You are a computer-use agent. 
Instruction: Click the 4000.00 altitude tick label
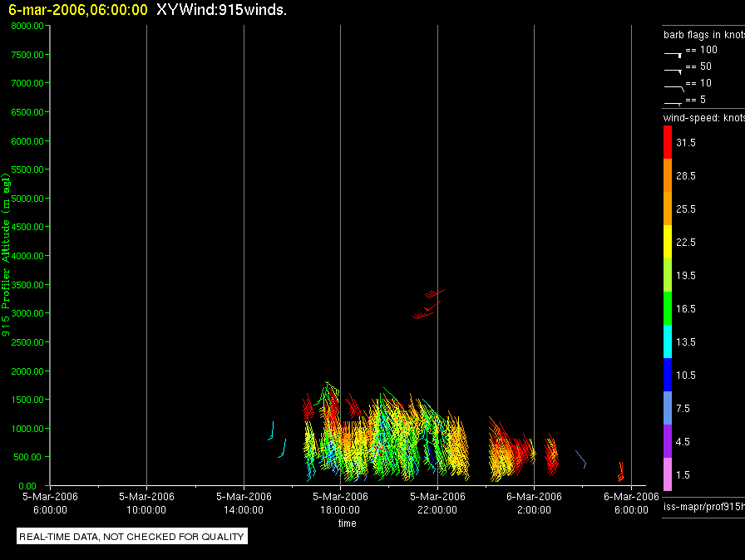[x=27, y=256]
